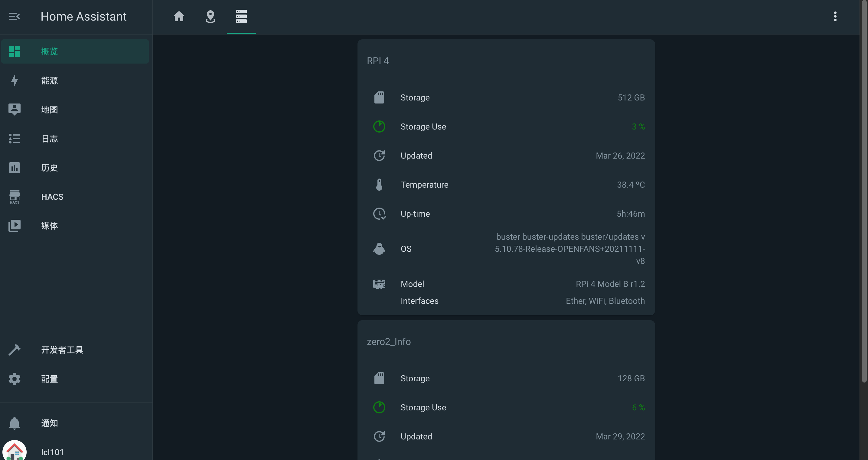Open RPI 4 Storage Use gauge icon
The width and height of the screenshot is (868, 460).
click(x=379, y=126)
